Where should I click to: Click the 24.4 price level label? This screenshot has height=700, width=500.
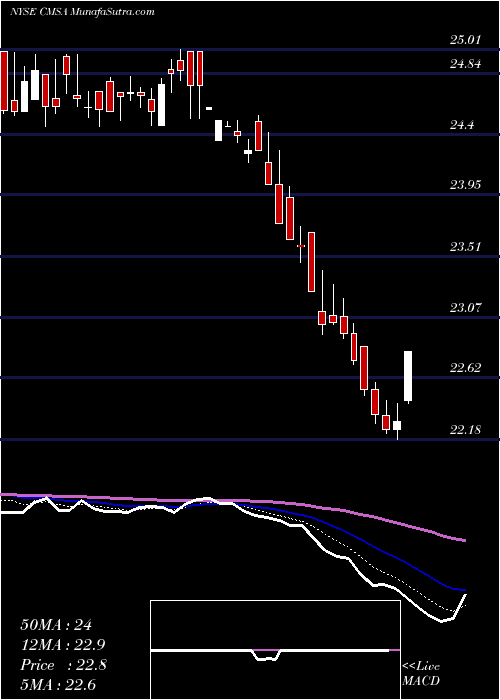pyautogui.click(x=462, y=126)
